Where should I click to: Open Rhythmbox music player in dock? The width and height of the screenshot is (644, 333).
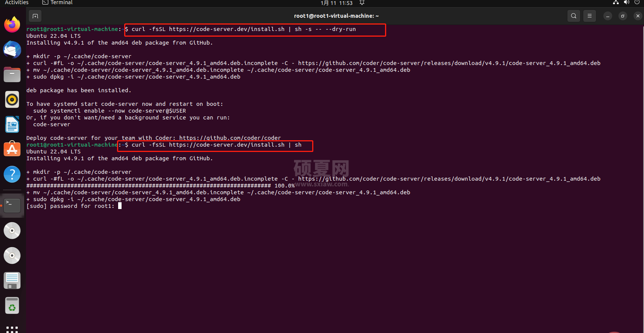pos(12,100)
